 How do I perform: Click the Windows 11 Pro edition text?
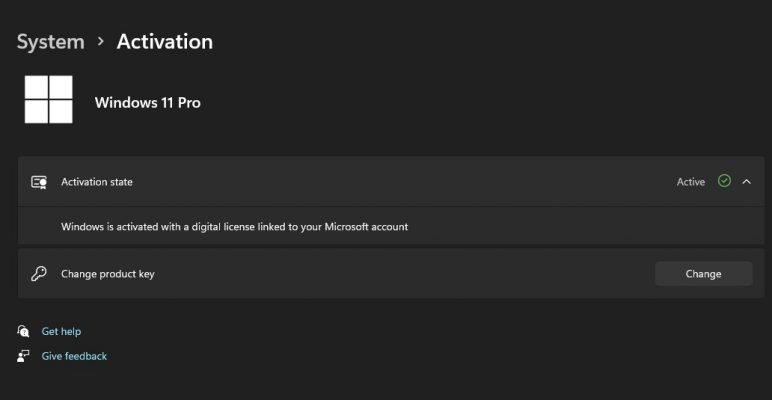point(147,102)
